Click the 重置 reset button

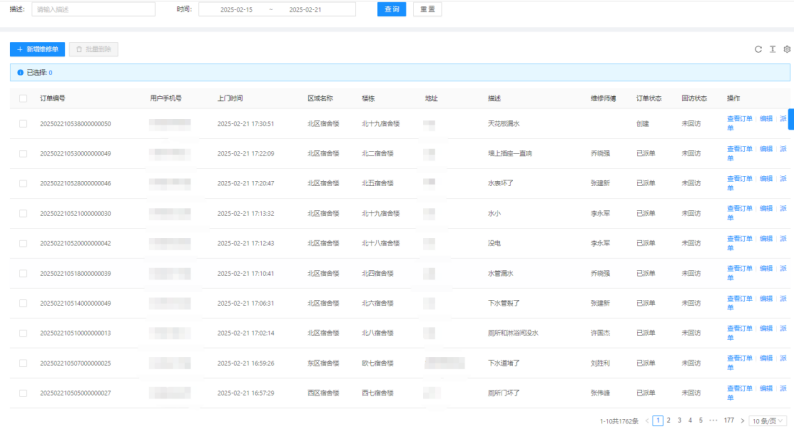[427, 9]
